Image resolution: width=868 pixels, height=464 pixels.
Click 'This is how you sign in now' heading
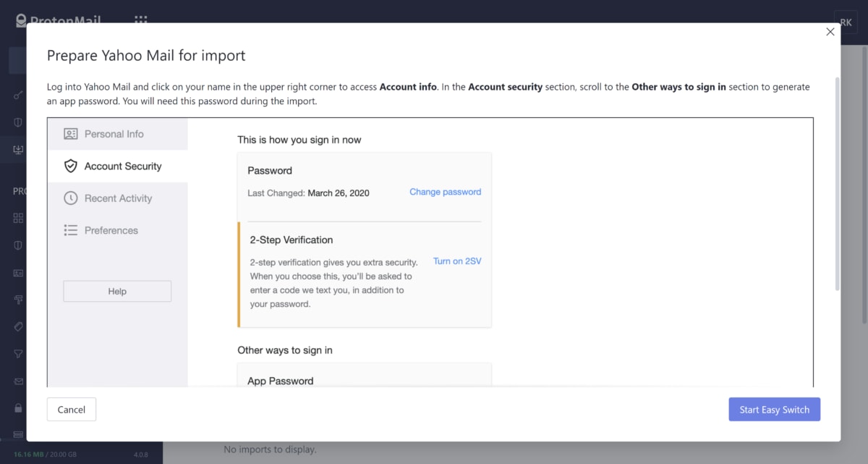pyautogui.click(x=299, y=139)
